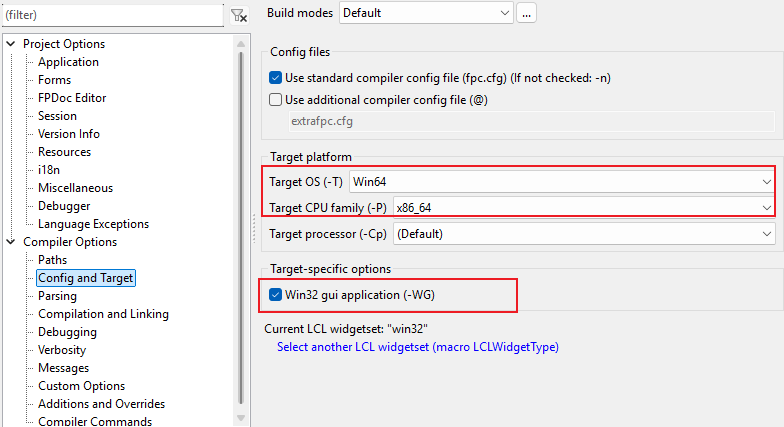
Task: Collapse the Compiler Options tree node
Action: (11, 242)
